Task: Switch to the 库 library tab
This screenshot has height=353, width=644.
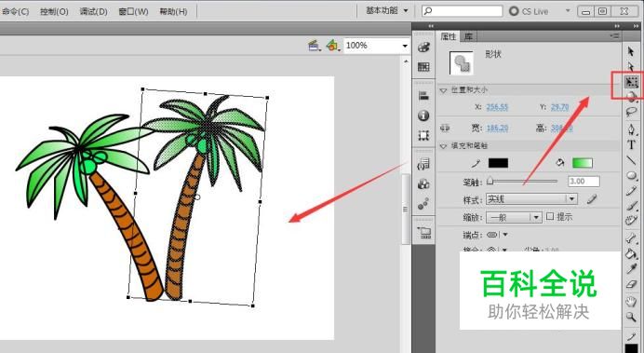Action: [468, 36]
